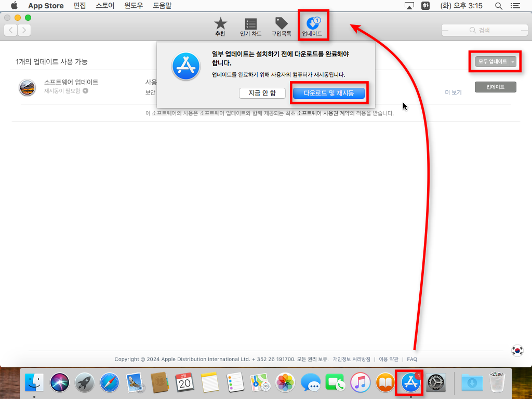Open the Notification Center icon
532x399 pixels.
[515, 6]
